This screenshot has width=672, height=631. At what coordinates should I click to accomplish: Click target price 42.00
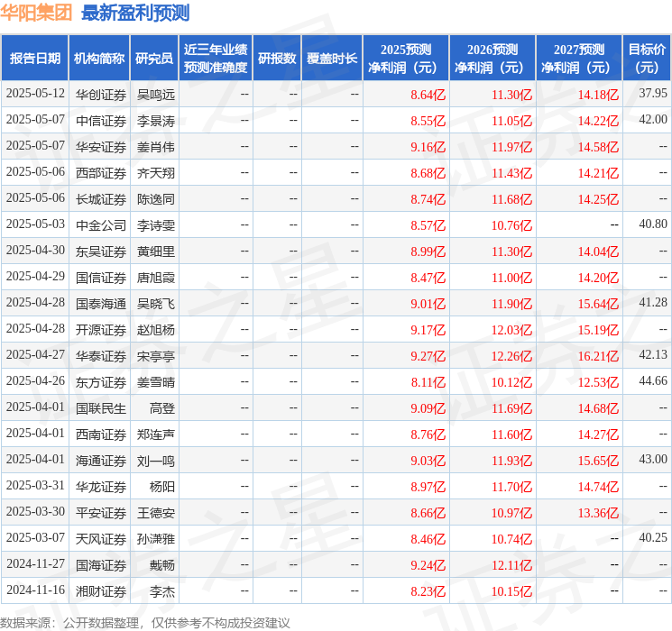click(x=653, y=120)
